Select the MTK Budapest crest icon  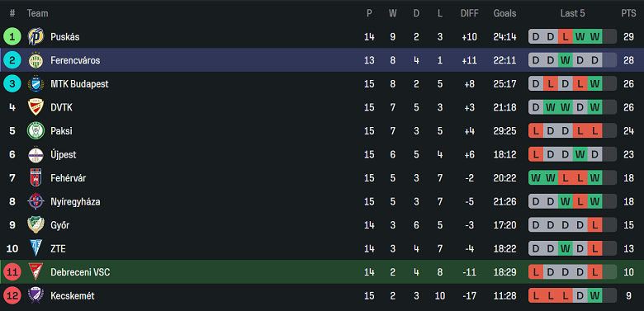tap(36, 83)
